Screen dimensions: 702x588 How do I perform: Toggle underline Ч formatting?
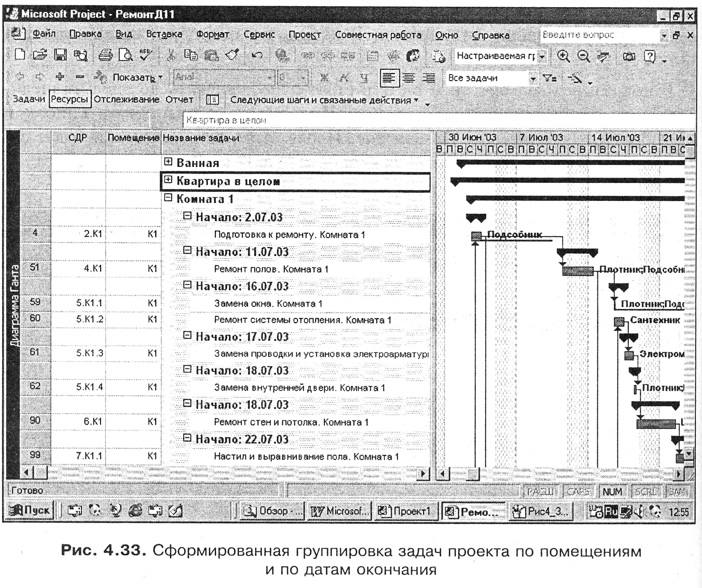(364, 78)
